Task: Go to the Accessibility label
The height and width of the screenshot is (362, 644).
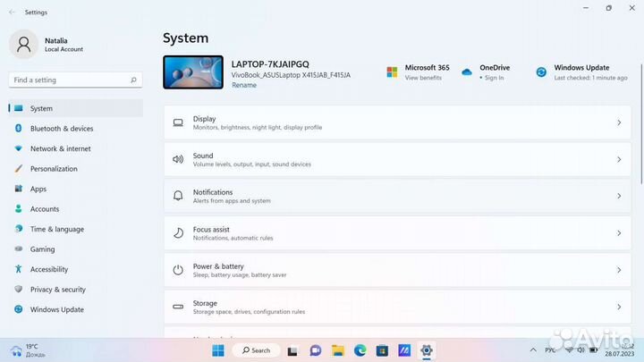Action: coord(49,269)
